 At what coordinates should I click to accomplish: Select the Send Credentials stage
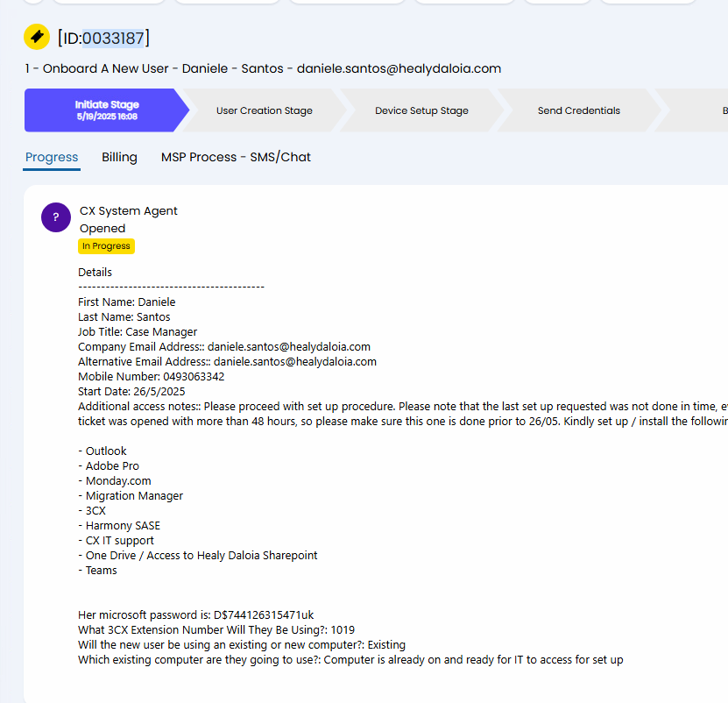click(x=578, y=110)
